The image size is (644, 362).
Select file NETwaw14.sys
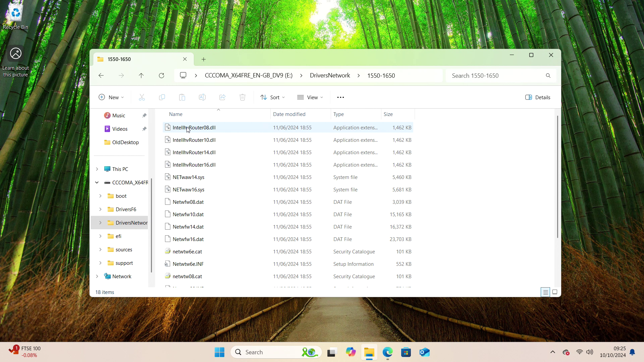(288, 177)
